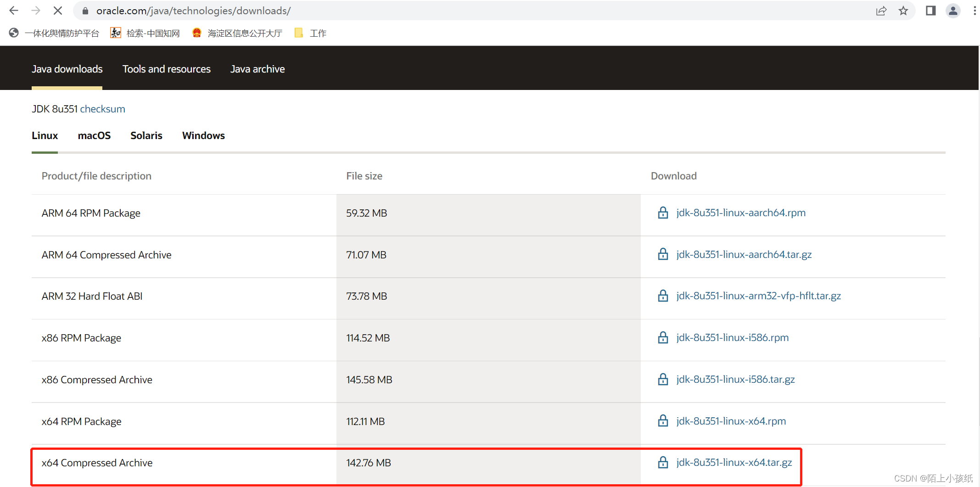Click the browser forward arrow

point(36,11)
